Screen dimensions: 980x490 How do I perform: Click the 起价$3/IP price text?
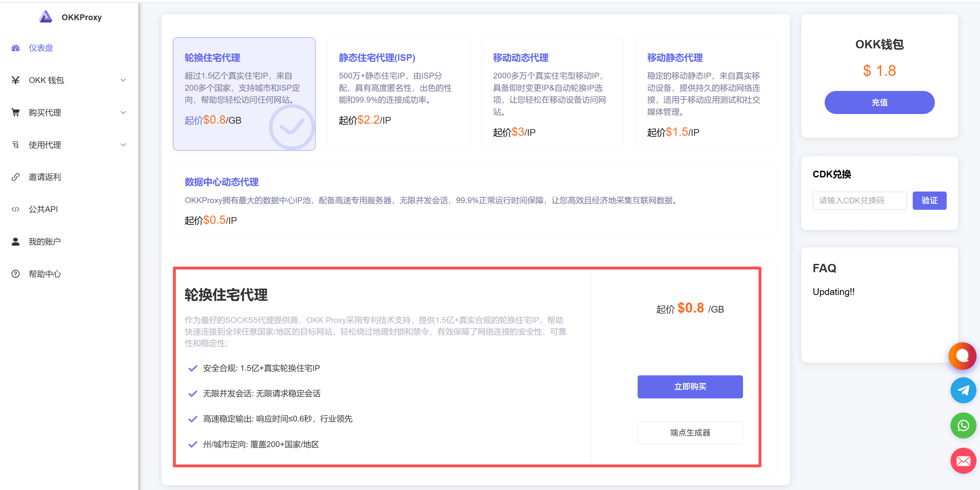[514, 132]
